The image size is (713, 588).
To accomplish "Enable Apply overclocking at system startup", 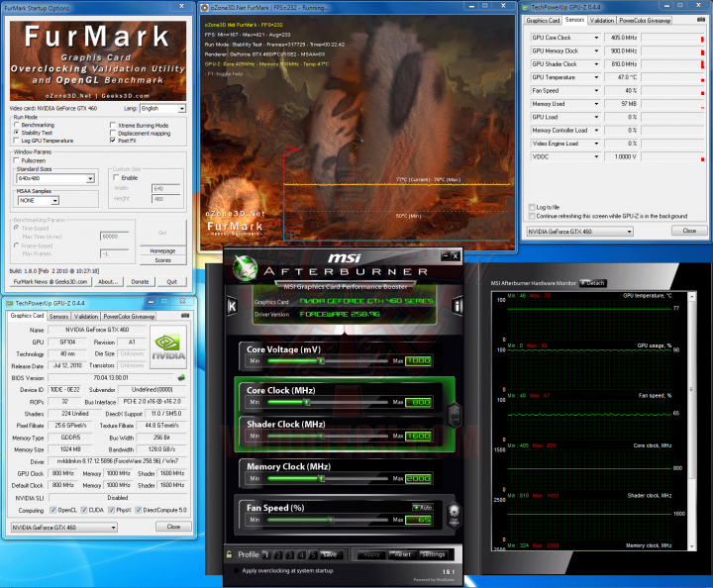I will pyautogui.click(x=236, y=571).
